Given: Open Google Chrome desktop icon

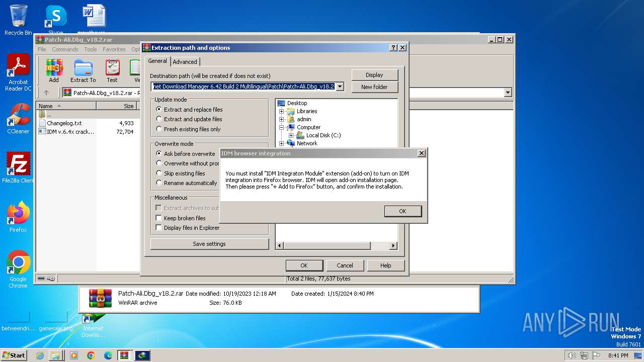Looking at the screenshot, I should [18, 270].
